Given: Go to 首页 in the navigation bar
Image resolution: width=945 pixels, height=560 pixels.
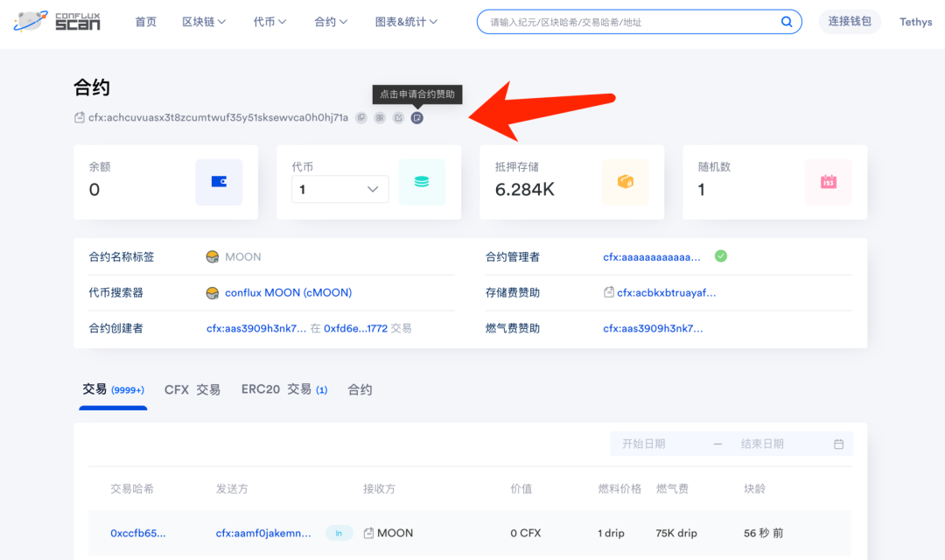Looking at the screenshot, I should tap(146, 22).
